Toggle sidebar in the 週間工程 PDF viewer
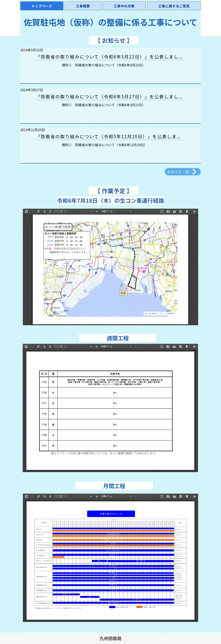This screenshot has width=221, height=644. pyautogui.click(x=26, y=347)
